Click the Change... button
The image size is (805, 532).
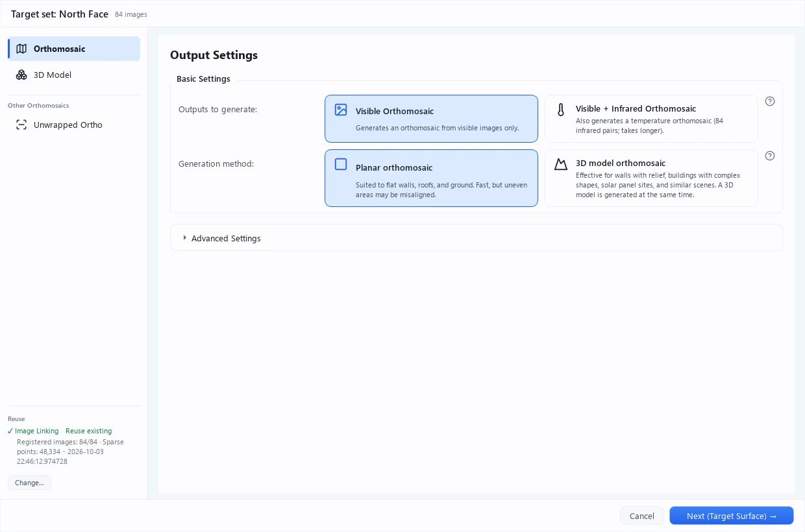pos(29,483)
